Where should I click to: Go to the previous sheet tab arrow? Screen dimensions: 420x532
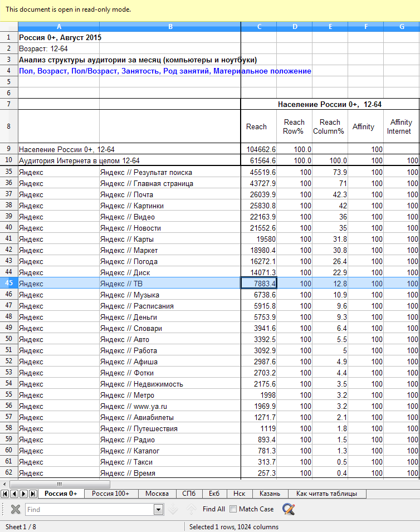pyautogui.click(x=14, y=494)
